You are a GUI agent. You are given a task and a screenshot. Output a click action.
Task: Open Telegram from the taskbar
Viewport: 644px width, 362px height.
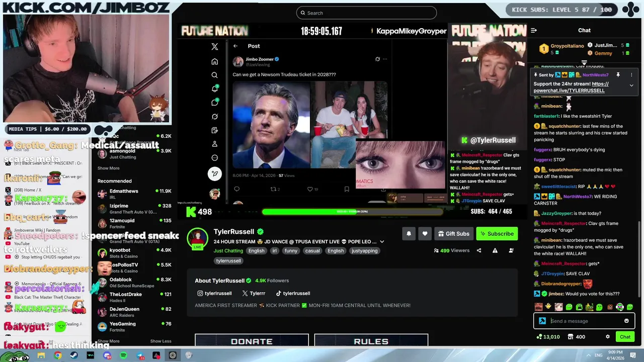140,355
